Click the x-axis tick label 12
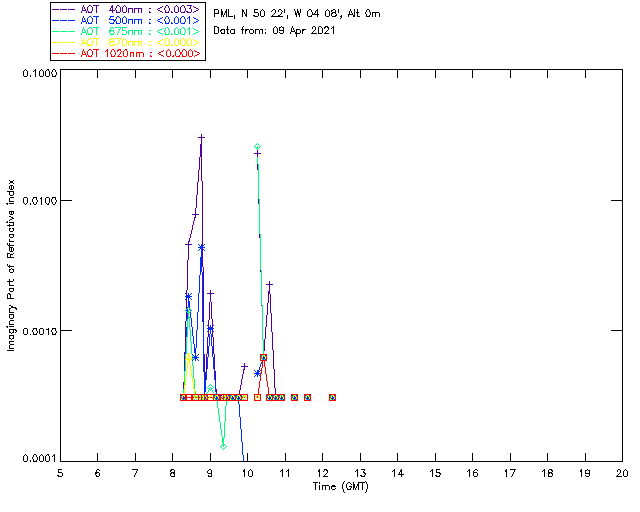Screen dimensions: 640x512 (322, 474)
